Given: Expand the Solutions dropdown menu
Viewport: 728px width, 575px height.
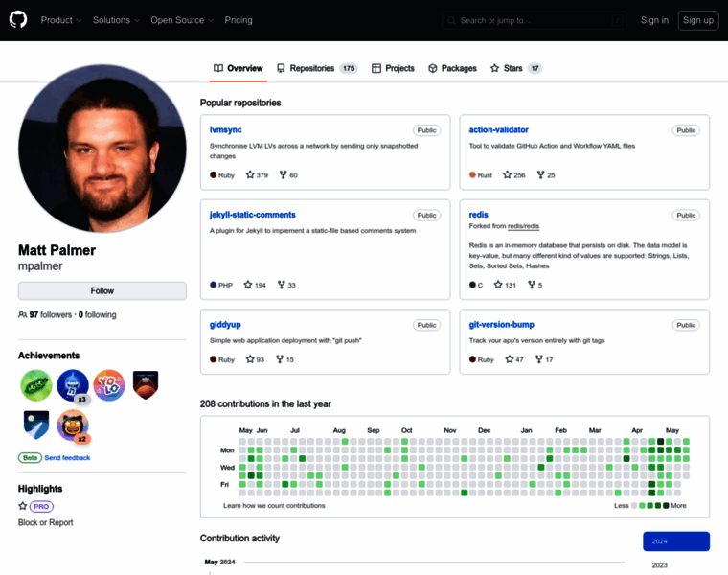Looking at the screenshot, I should 116,20.
